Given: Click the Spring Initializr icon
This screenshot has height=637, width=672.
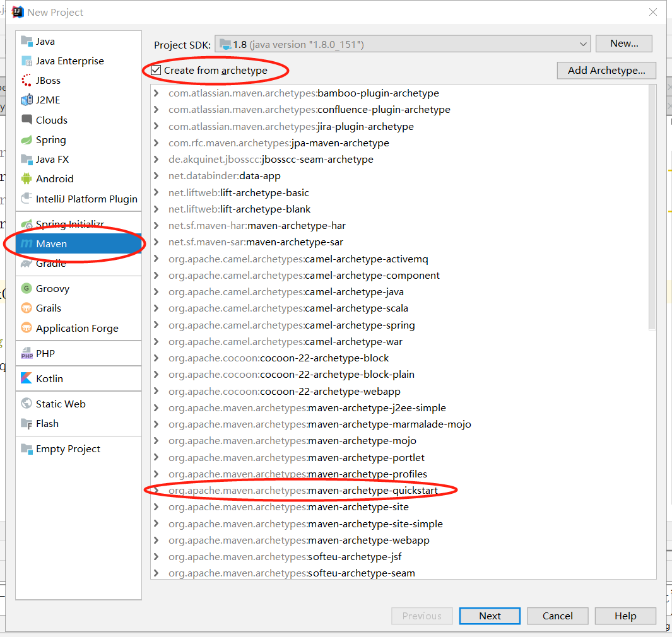Looking at the screenshot, I should 27,224.
